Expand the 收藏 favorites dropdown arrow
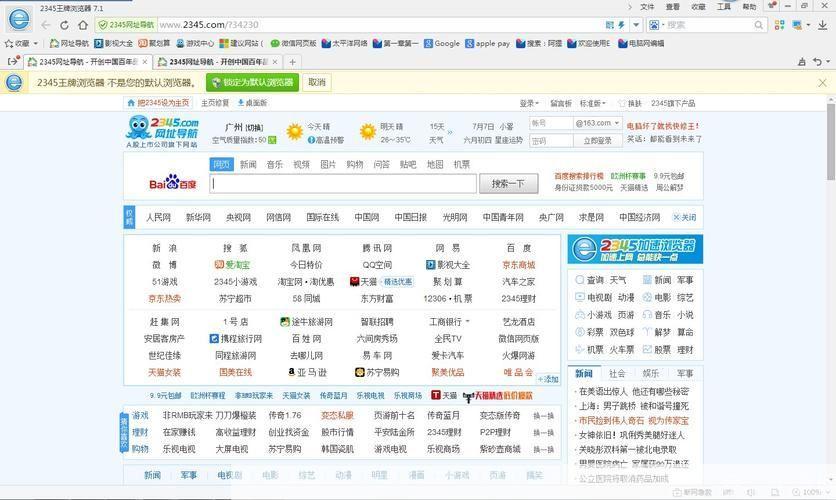This screenshot has height=500, width=836. 36,44
